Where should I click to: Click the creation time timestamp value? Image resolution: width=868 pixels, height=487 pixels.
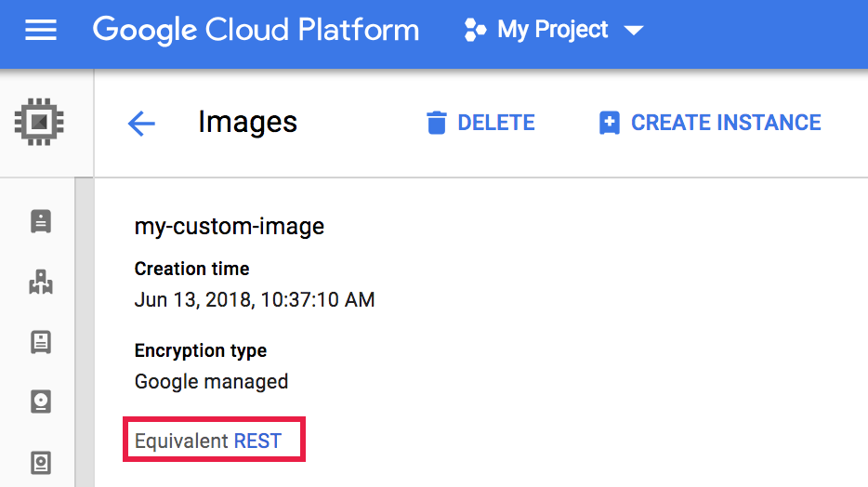tap(255, 300)
